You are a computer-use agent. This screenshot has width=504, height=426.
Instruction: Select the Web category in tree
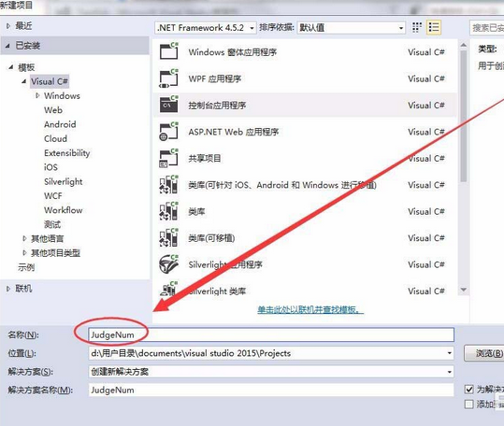click(x=53, y=110)
